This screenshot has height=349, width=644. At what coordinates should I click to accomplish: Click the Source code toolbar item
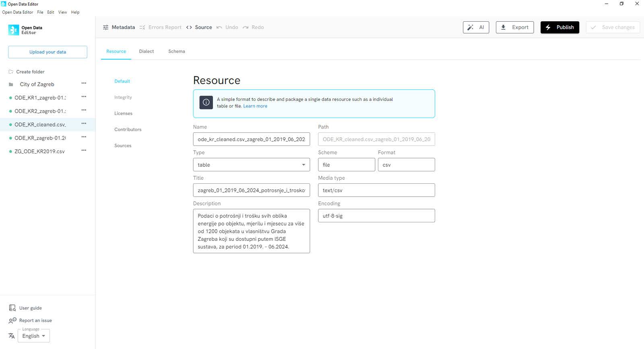199,27
